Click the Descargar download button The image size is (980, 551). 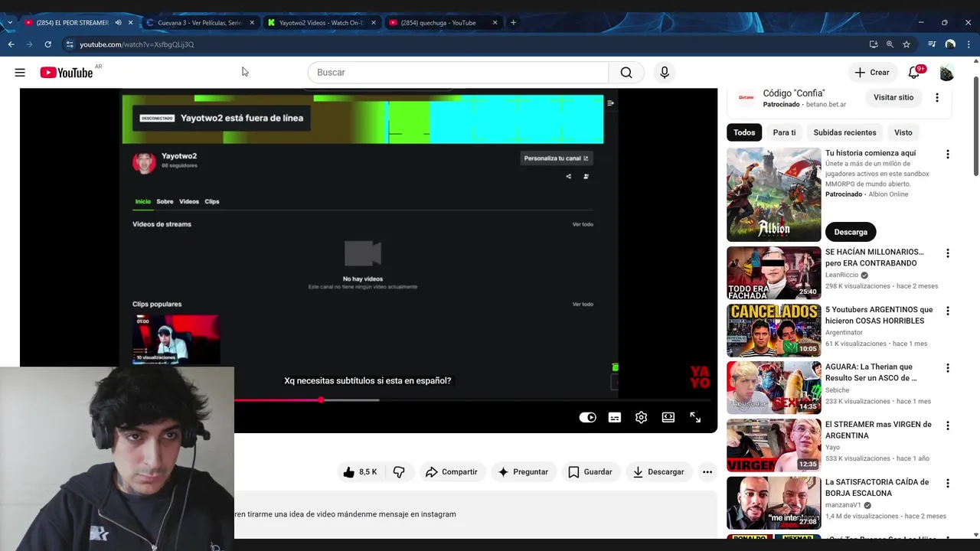click(658, 472)
